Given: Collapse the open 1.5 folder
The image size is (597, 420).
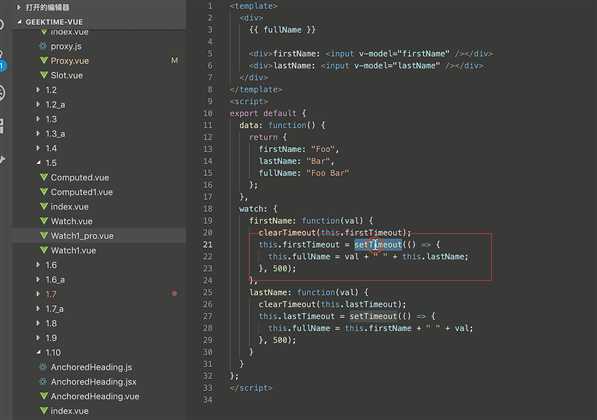Looking at the screenshot, I should (x=38, y=163).
